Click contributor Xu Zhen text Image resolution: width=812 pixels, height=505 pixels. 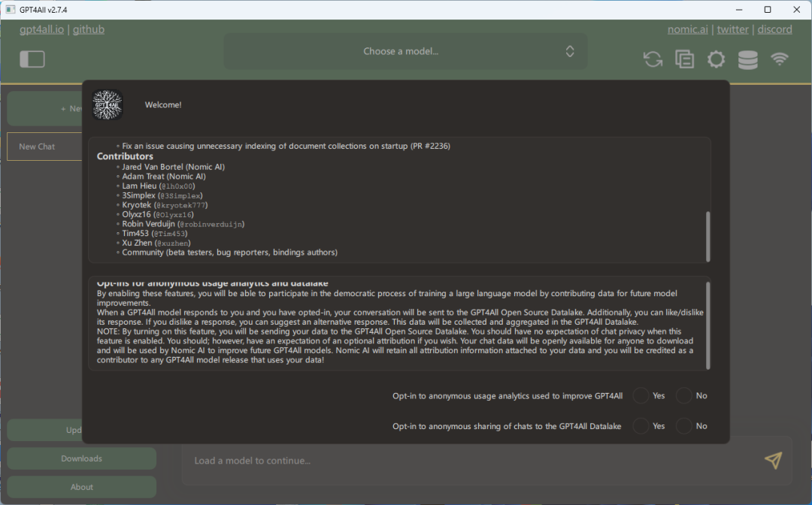pos(156,243)
